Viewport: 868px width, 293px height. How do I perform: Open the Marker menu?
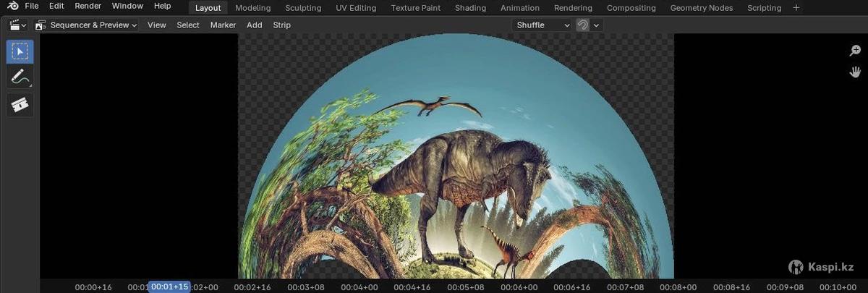223,25
